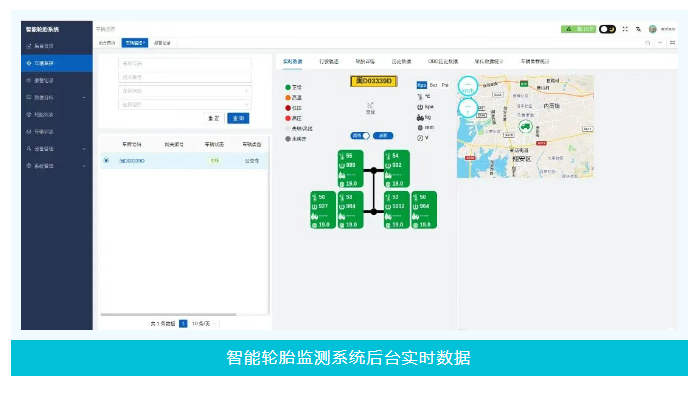Click the dark red legend dot
Viewport: 696px width, 393px height.
(x=288, y=108)
